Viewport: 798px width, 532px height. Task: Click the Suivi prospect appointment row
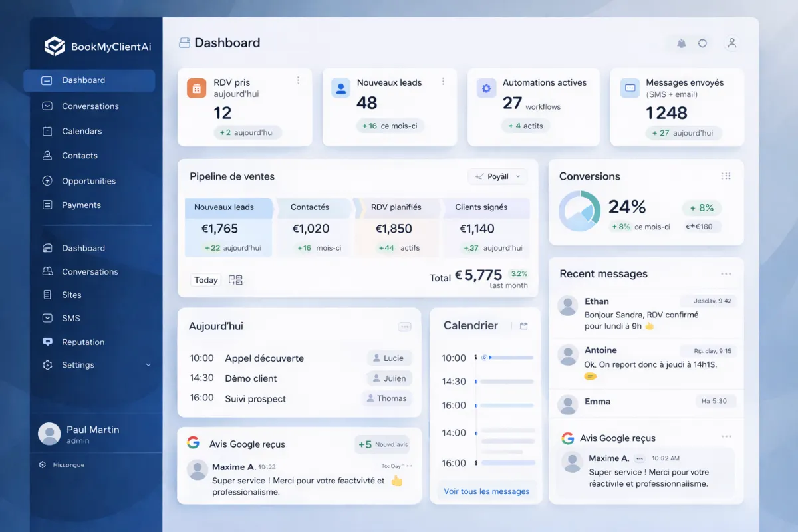click(x=299, y=398)
